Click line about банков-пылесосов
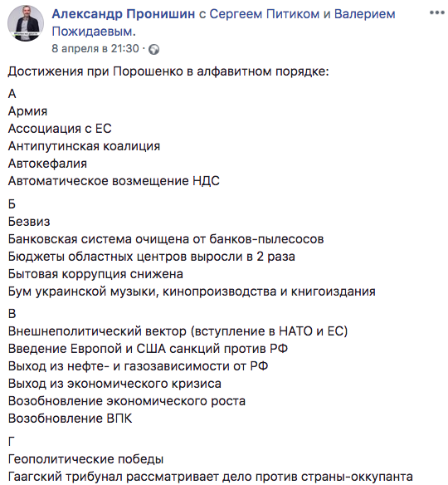 (166, 239)
